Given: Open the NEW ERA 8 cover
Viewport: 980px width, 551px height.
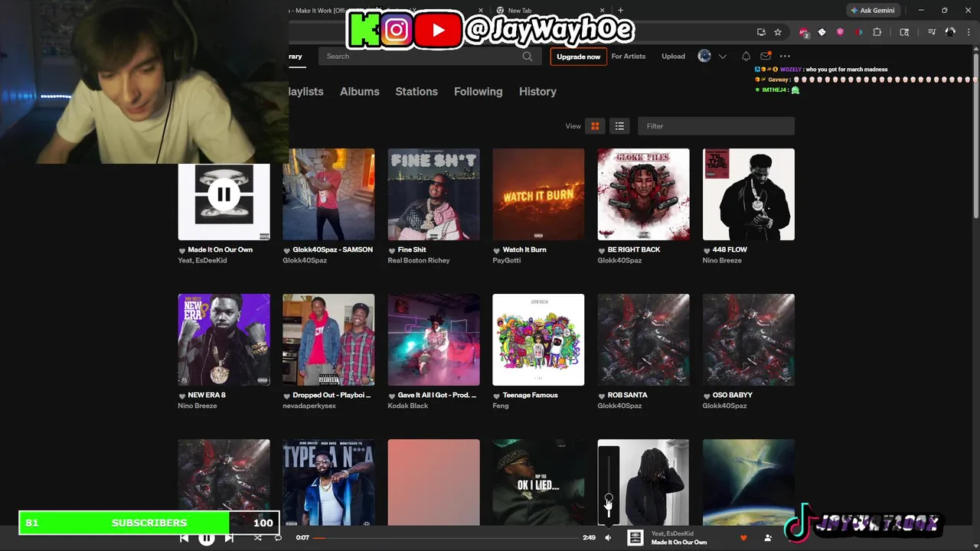Looking at the screenshot, I should (224, 340).
